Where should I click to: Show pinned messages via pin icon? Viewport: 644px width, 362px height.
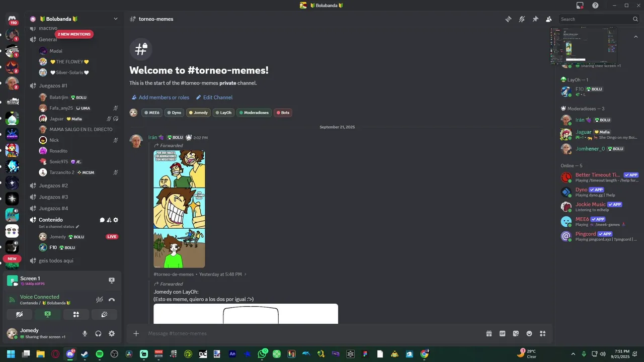click(x=535, y=19)
